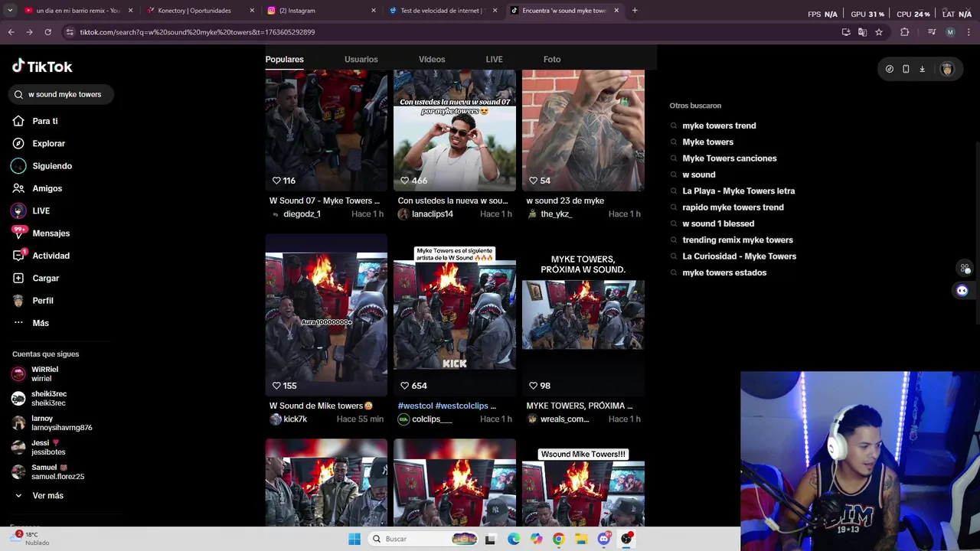Open Microsoft Edge from the taskbar
Image resolution: width=980 pixels, height=551 pixels.
(514, 539)
